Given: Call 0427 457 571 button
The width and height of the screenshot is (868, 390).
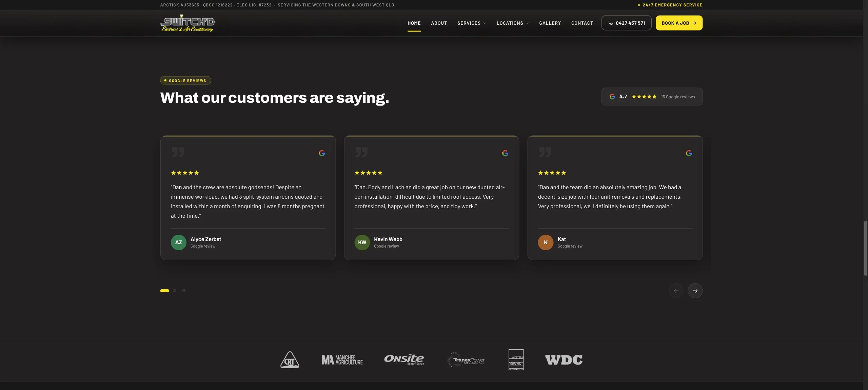Looking at the screenshot, I should [626, 23].
